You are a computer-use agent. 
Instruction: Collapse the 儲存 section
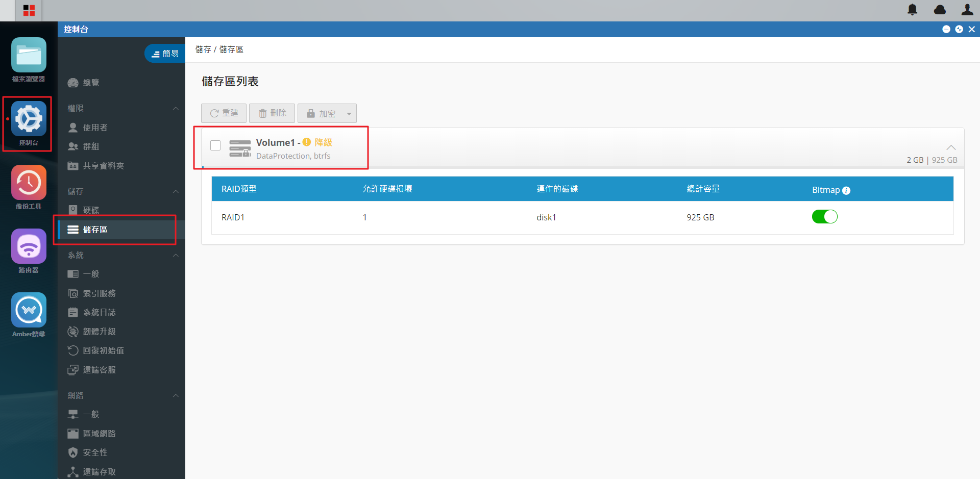[176, 191]
